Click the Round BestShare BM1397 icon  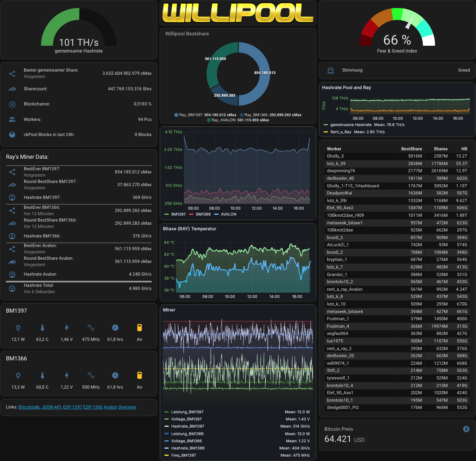coord(12,185)
